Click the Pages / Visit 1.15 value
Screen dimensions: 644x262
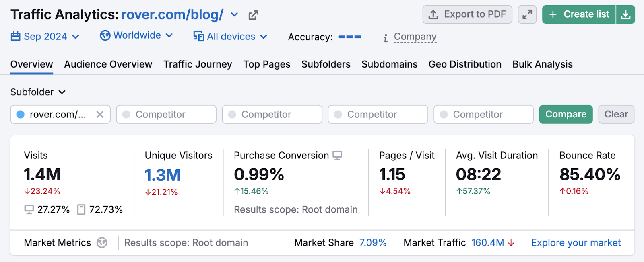tap(392, 175)
